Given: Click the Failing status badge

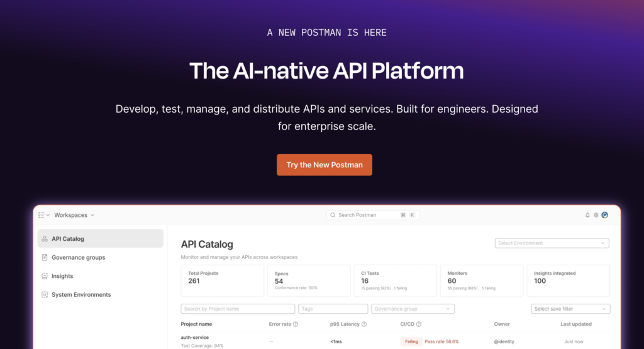Looking at the screenshot, I should coord(411,341).
